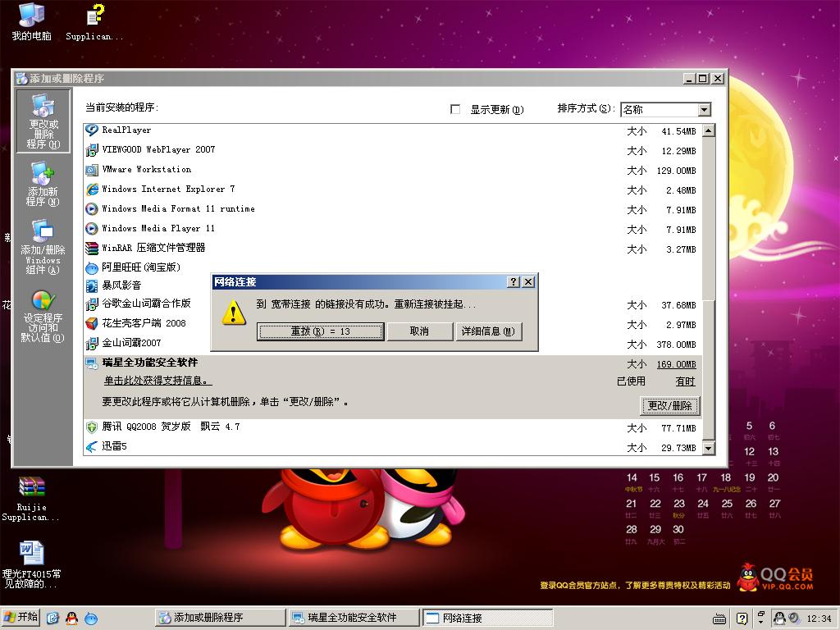The width and height of the screenshot is (840, 630).
Task: Select the 谷歌金山词霸合作版 list row
Action: click(392, 304)
